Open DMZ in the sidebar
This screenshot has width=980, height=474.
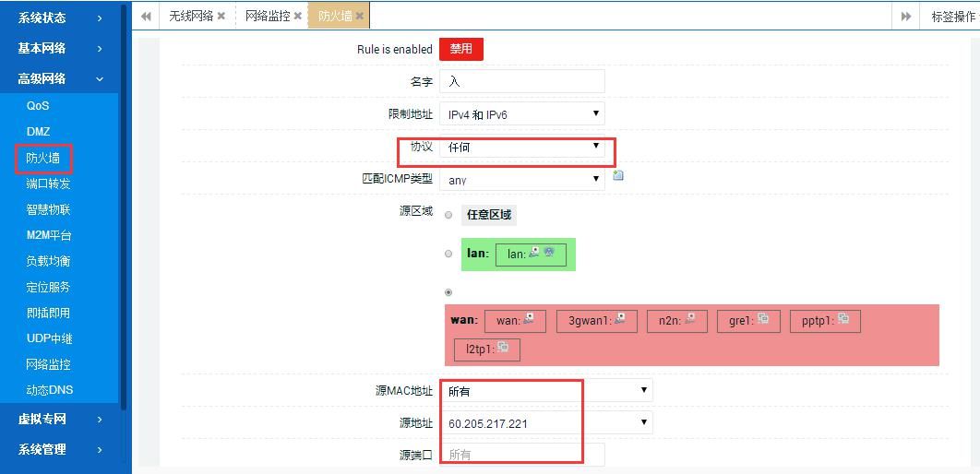pyautogui.click(x=38, y=132)
